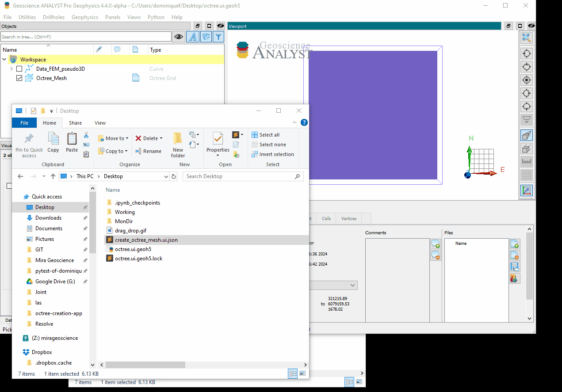Open the Geophysics menu
This screenshot has height=392, width=562.
(x=84, y=17)
